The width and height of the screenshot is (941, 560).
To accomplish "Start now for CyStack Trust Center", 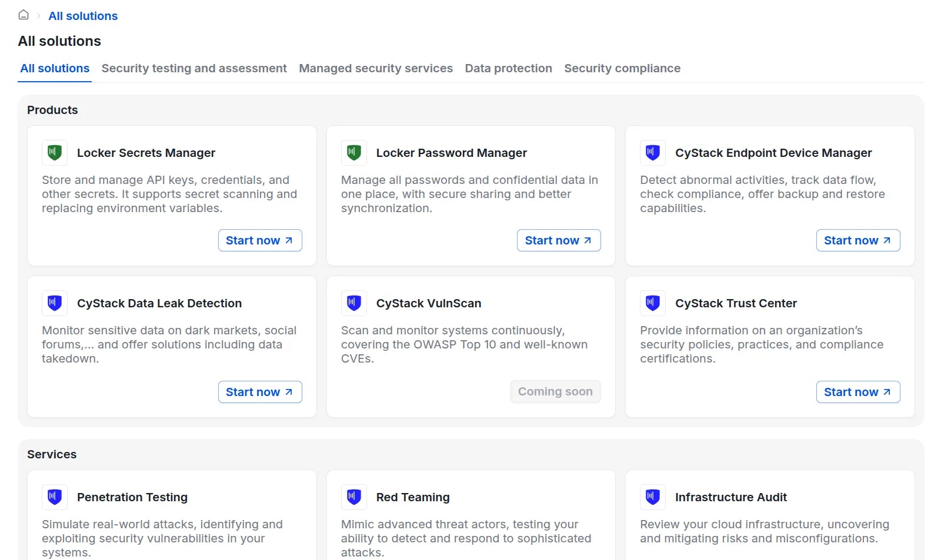I will tap(858, 392).
